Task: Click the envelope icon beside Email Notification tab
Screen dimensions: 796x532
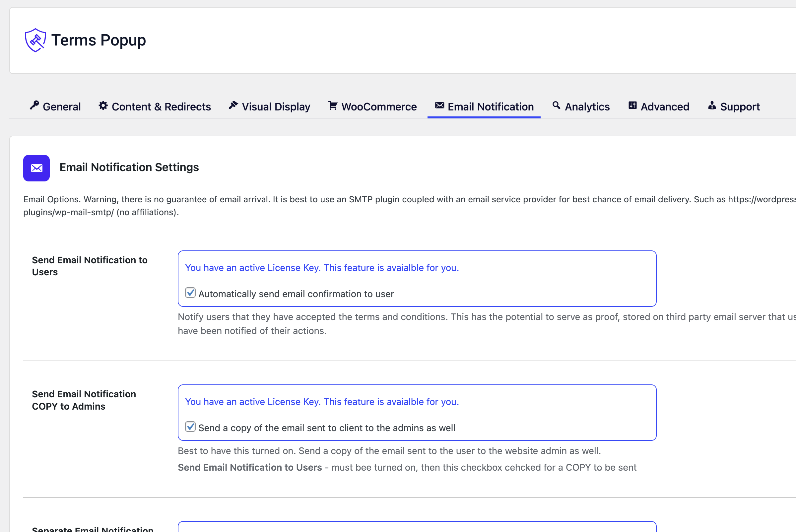Action: click(x=439, y=105)
